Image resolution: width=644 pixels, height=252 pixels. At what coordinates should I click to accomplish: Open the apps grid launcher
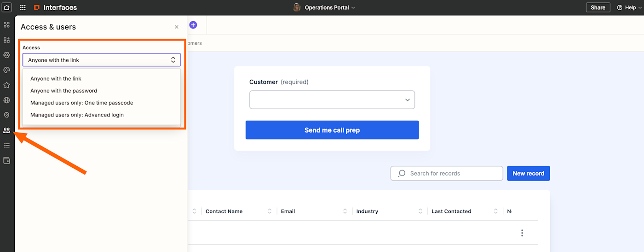23,7
